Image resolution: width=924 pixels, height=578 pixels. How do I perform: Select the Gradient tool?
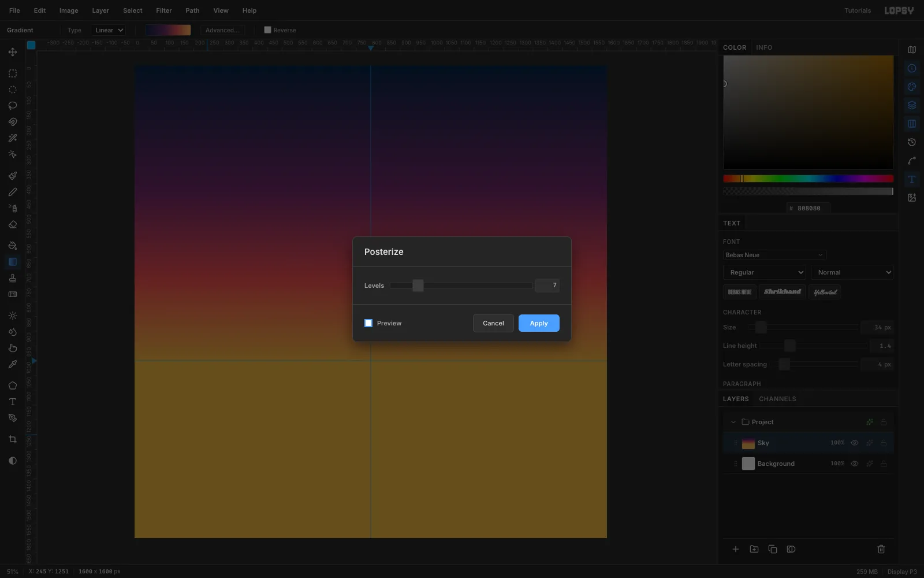pyautogui.click(x=12, y=262)
